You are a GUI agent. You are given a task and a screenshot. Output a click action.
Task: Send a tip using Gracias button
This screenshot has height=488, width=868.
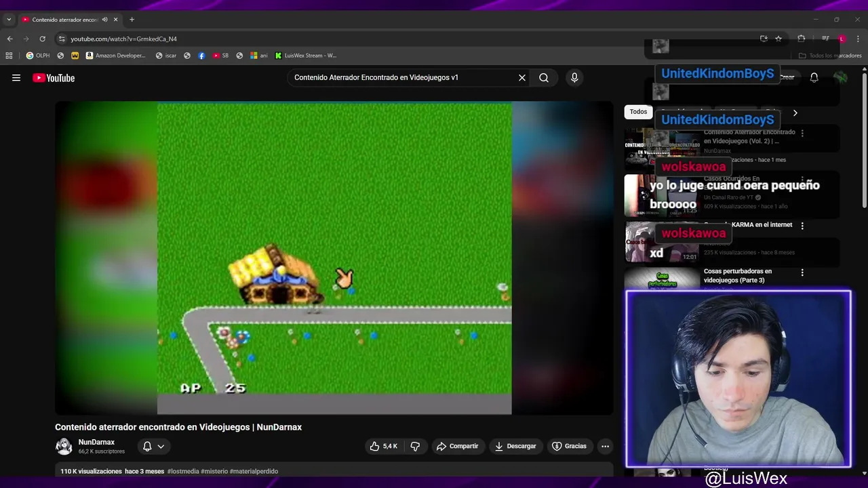[x=569, y=446]
